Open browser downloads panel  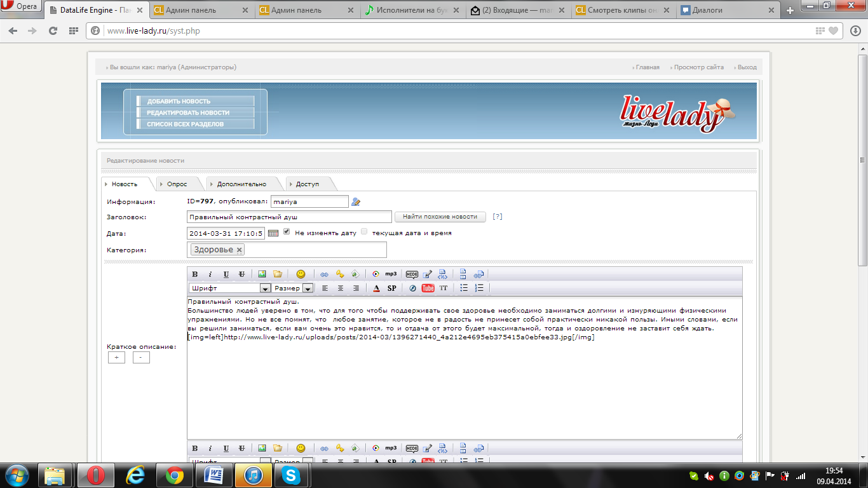pos(855,30)
